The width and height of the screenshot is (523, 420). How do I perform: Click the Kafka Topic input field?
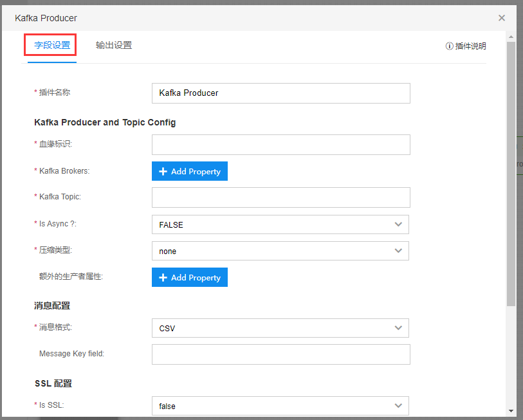pos(281,197)
